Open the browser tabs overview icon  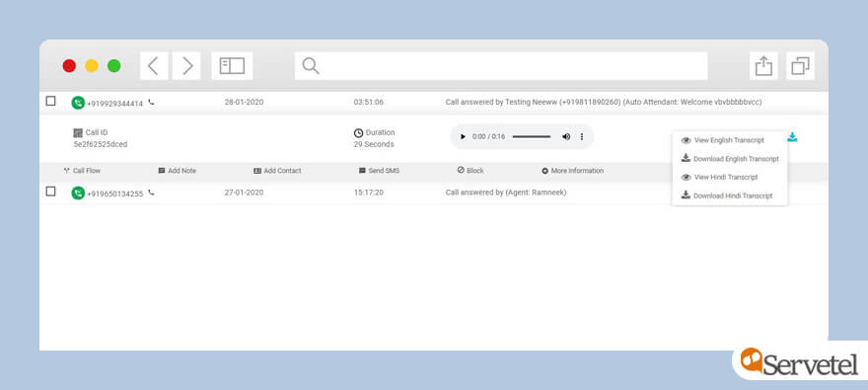tap(801, 66)
